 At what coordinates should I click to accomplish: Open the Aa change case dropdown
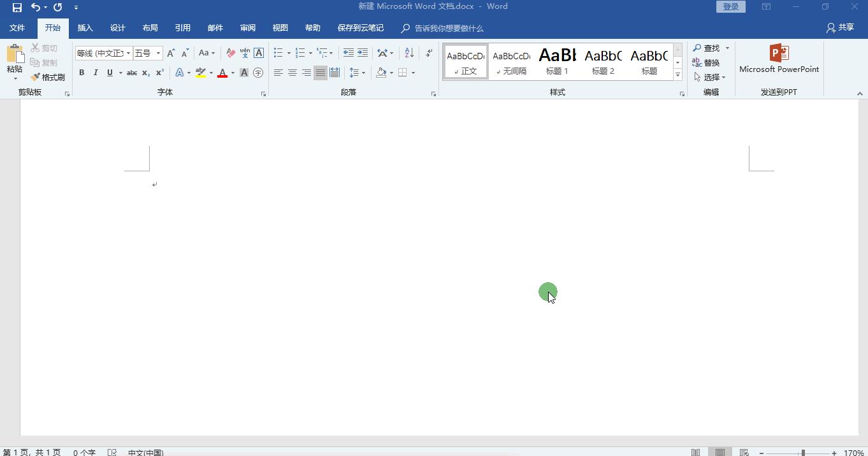coord(207,53)
